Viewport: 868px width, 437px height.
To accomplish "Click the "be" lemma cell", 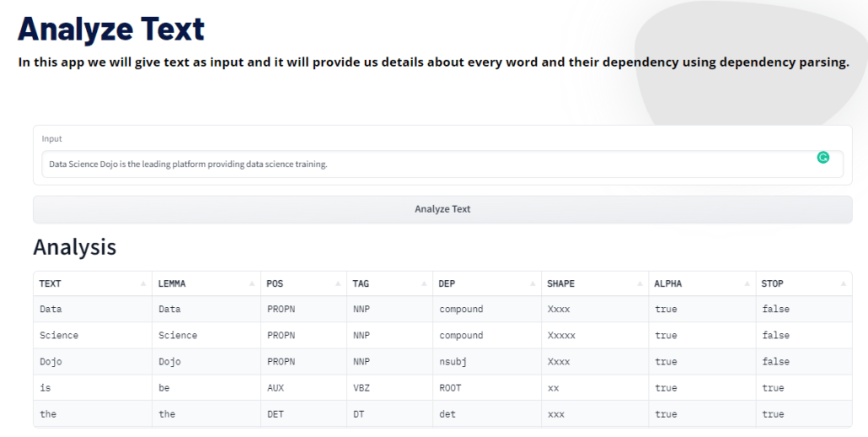I will pos(164,388).
